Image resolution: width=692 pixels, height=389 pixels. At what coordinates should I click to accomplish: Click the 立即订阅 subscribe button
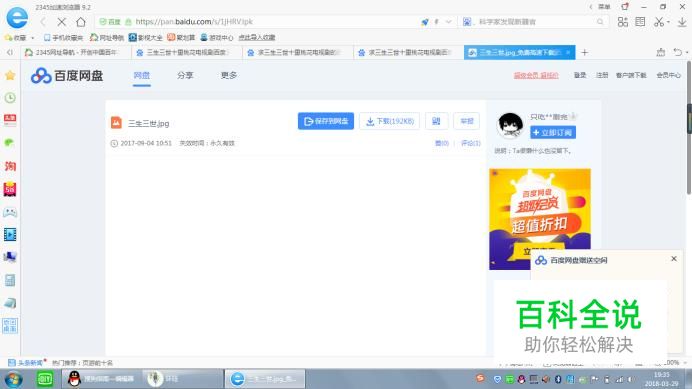pyautogui.click(x=553, y=132)
